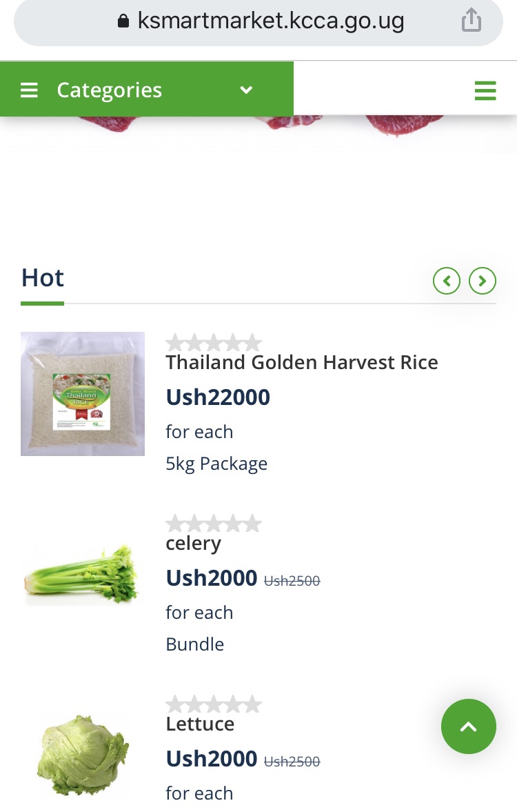The width and height of the screenshot is (517, 812).
Task: Tap the ksmartmarket.kcca.go.ug address bar
Action: (x=270, y=21)
